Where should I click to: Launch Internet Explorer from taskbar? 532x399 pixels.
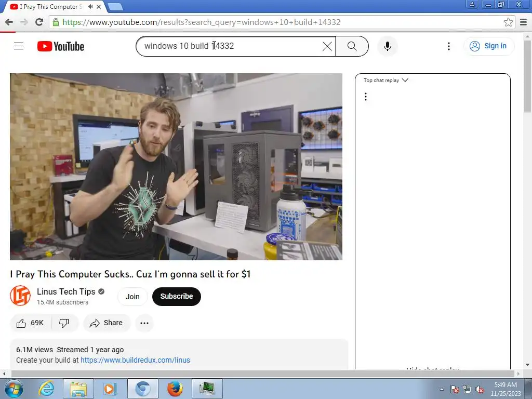(x=46, y=389)
